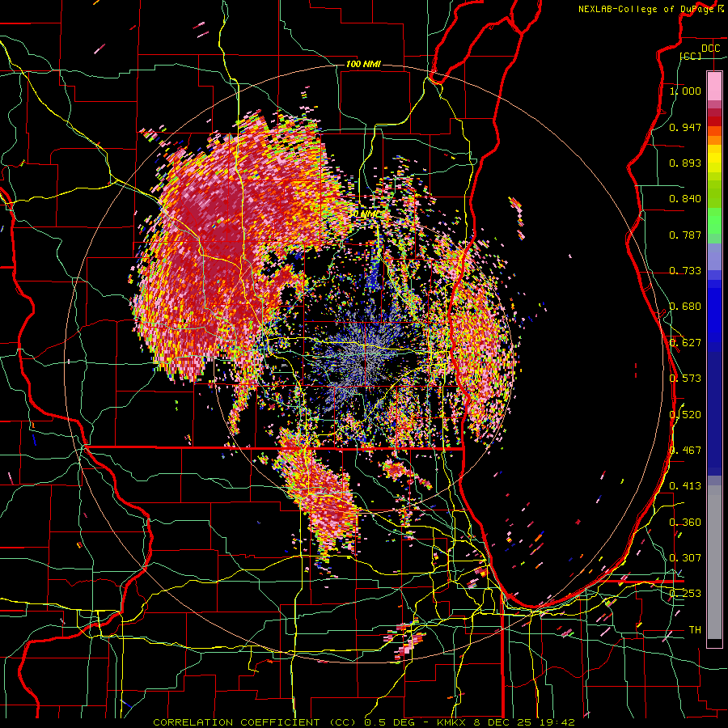Screen dimensions: 728x728
Task: Select the 1.000 scale value
Action: (685, 91)
